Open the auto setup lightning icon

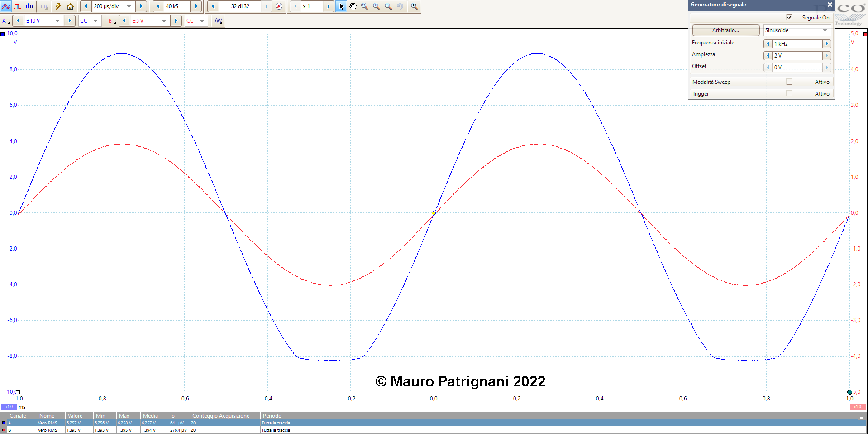58,6
